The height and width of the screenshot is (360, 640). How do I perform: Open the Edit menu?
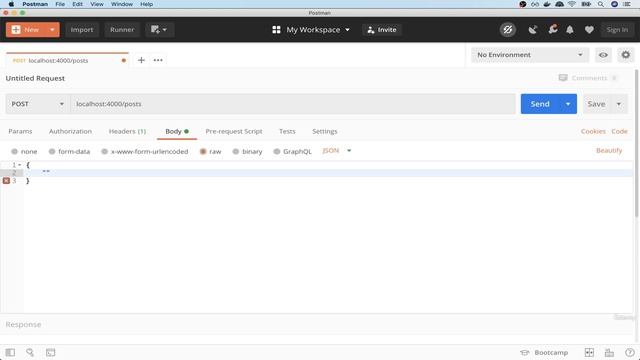click(x=77, y=4)
